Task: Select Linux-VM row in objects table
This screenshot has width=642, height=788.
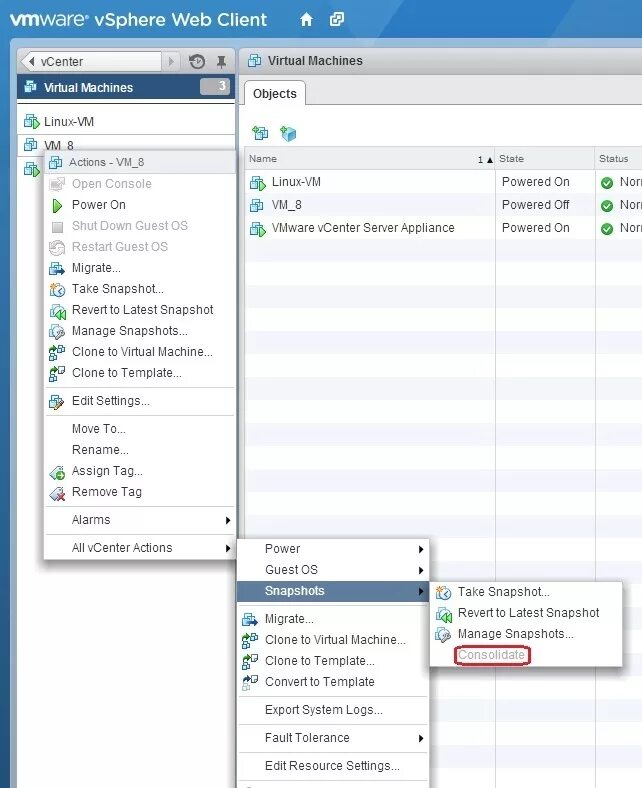Action: point(443,182)
